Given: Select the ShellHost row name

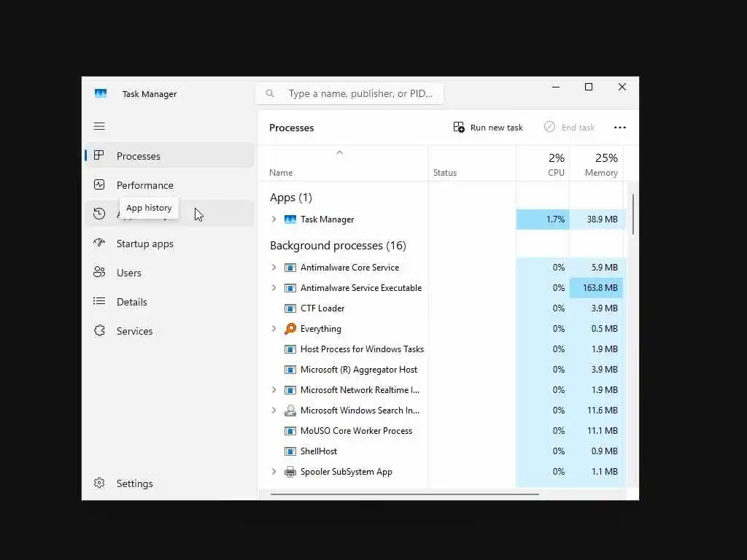Looking at the screenshot, I should 318,451.
